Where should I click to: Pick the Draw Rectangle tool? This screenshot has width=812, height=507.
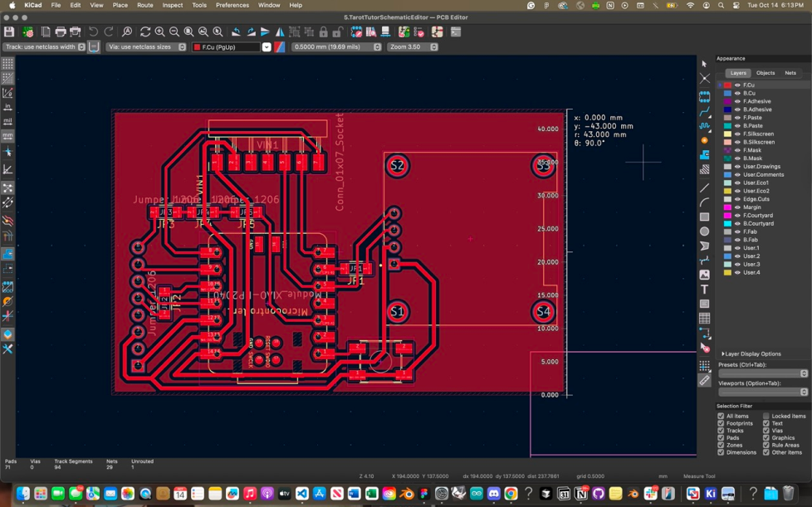point(704,217)
